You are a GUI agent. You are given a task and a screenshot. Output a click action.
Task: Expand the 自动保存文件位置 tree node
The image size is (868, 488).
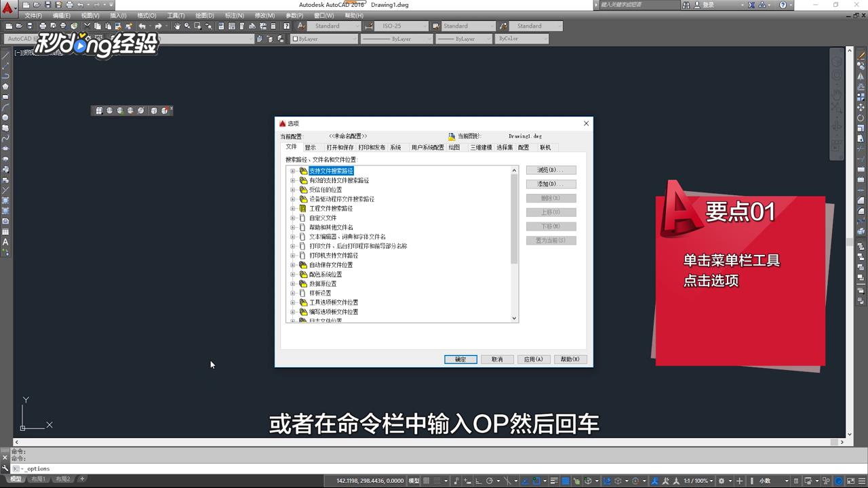point(293,265)
